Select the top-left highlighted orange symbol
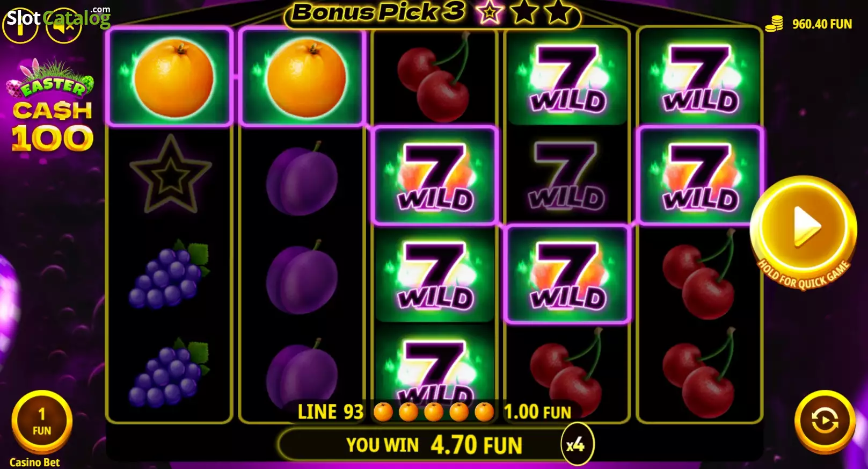This screenshot has width=868, height=469. 170,77
